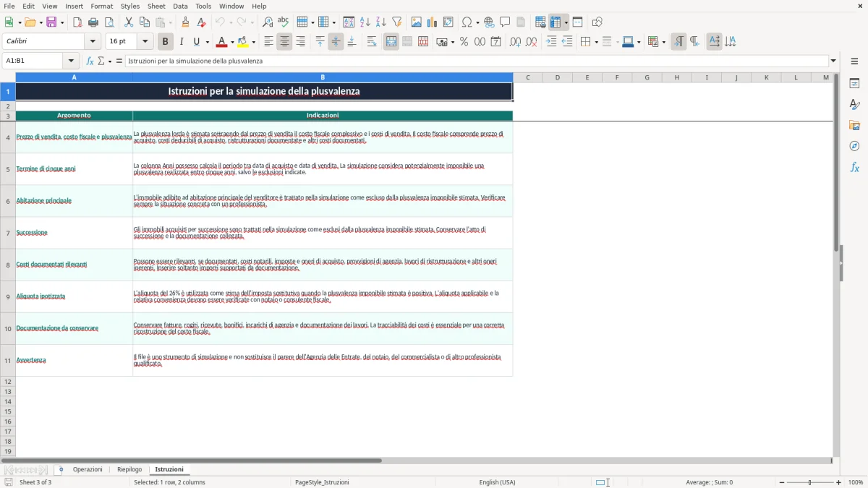Insert a comment
Image resolution: width=868 pixels, height=488 pixels.
[x=505, y=22]
